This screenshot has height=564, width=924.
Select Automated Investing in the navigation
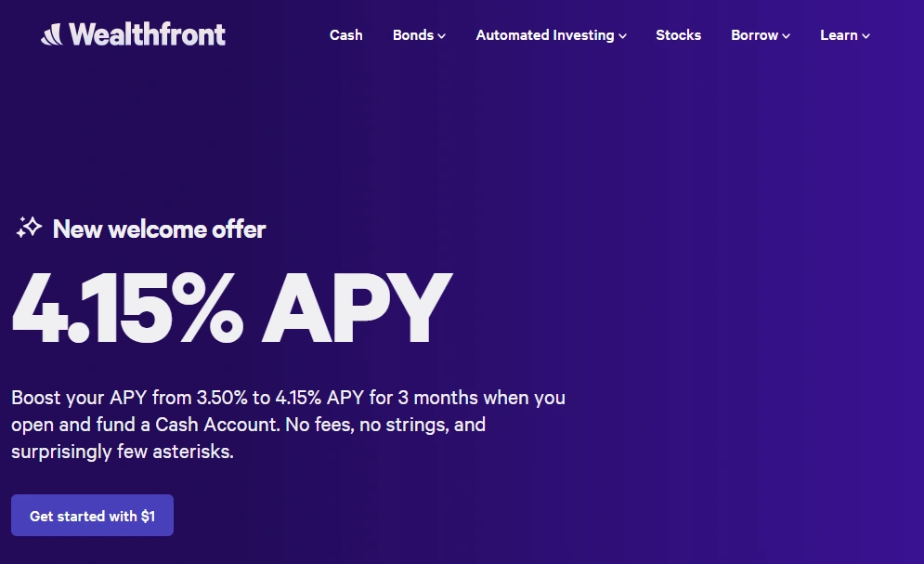pos(544,35)
